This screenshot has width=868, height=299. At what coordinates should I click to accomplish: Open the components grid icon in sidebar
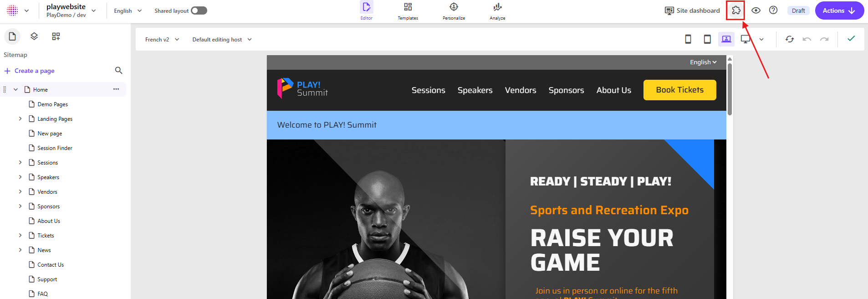[x=56, y=36]
